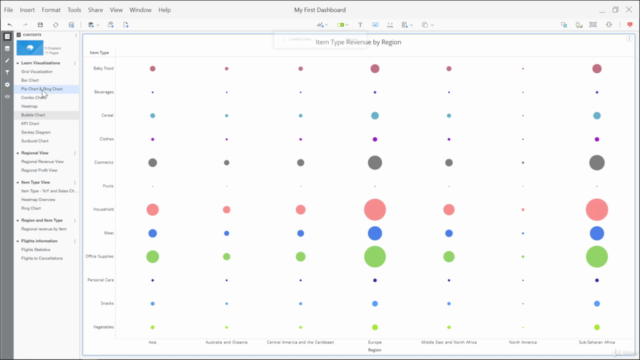The image size is (640, 360).
Task: Click the presentation mode icon
Action: tap(593, 25)
